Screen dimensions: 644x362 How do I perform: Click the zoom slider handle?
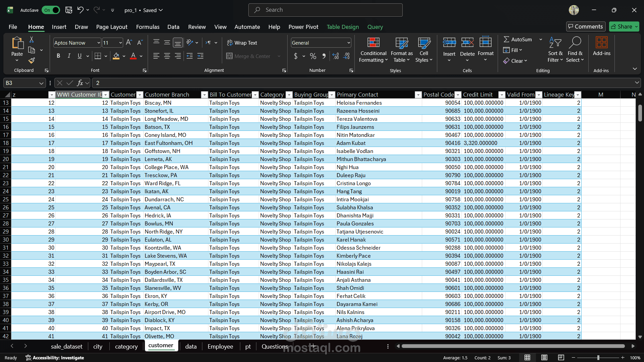pyautogui.click(x=598, y=358)
